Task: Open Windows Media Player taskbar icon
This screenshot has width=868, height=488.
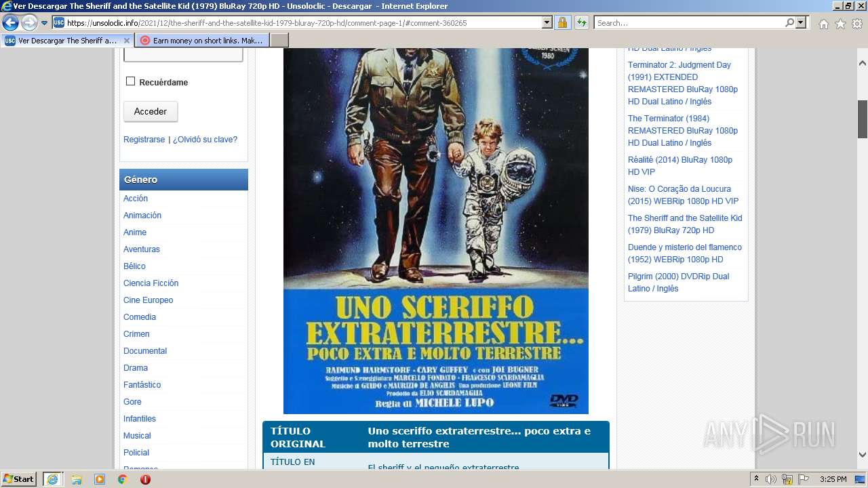Action: point(100,479)
